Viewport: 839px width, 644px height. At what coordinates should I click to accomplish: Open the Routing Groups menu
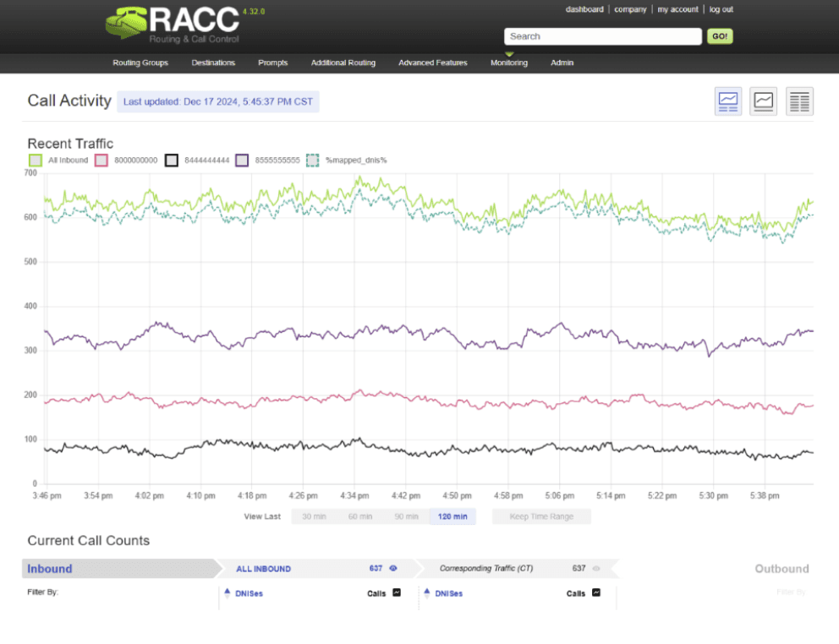click(x=140, y=63)
